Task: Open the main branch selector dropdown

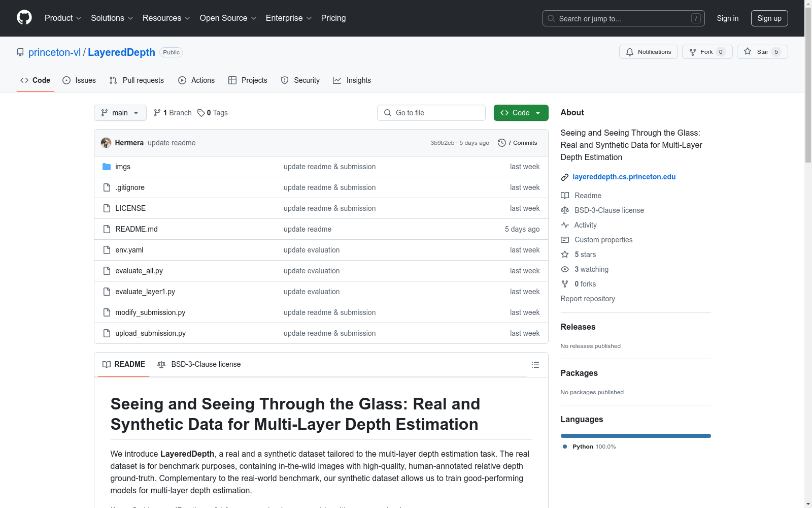Action: click(x=120, y=113)
